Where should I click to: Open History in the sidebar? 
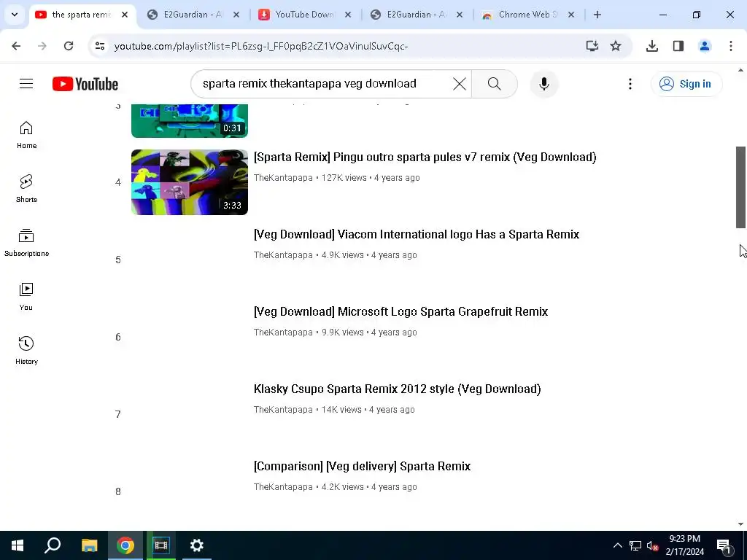(x=26, y=350)
